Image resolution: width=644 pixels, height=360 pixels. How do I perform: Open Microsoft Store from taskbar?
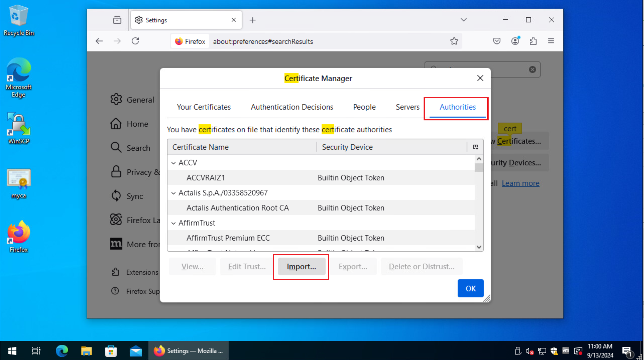click(x=111, y=351)
